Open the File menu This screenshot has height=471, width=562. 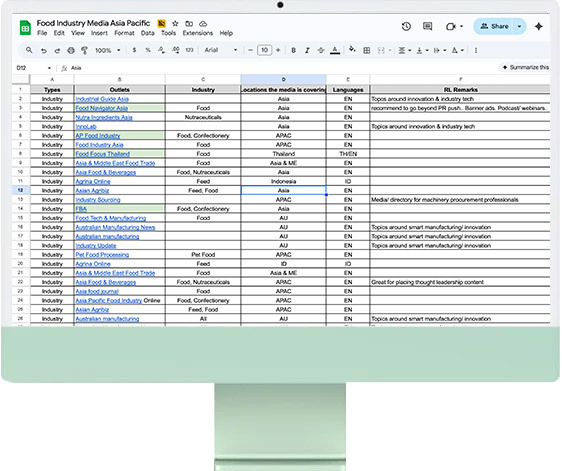pyautogui.click(x=42, y=33)
